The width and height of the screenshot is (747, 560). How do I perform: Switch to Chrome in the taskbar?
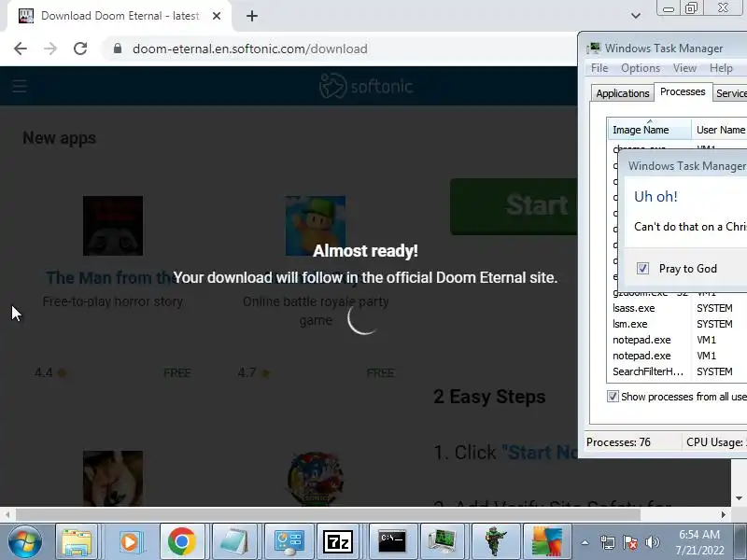pyautogui.click(x=181, y=542)
